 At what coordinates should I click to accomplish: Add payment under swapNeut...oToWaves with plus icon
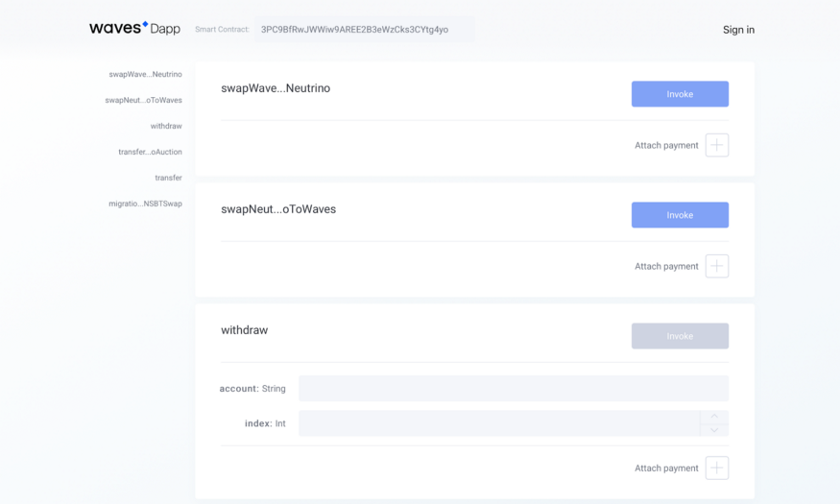pyautogui.click(x=717, y=266)
